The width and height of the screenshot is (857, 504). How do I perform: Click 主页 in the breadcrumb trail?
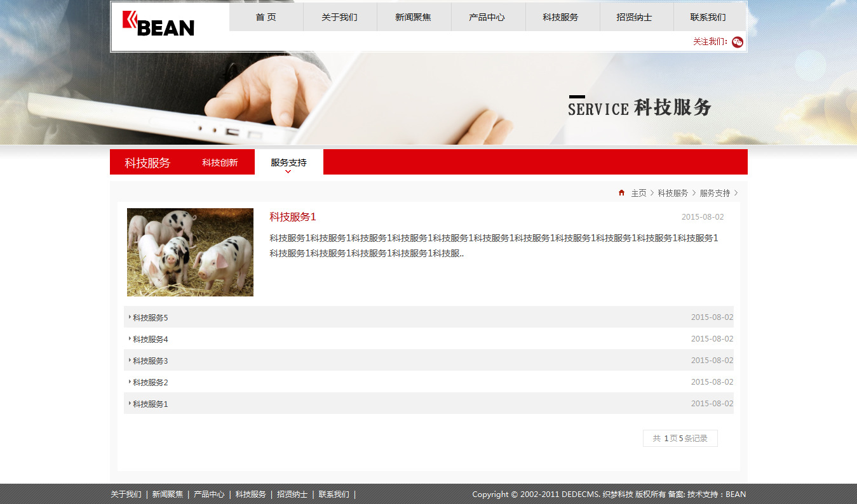pyautogui.click(x=638, y=193)
